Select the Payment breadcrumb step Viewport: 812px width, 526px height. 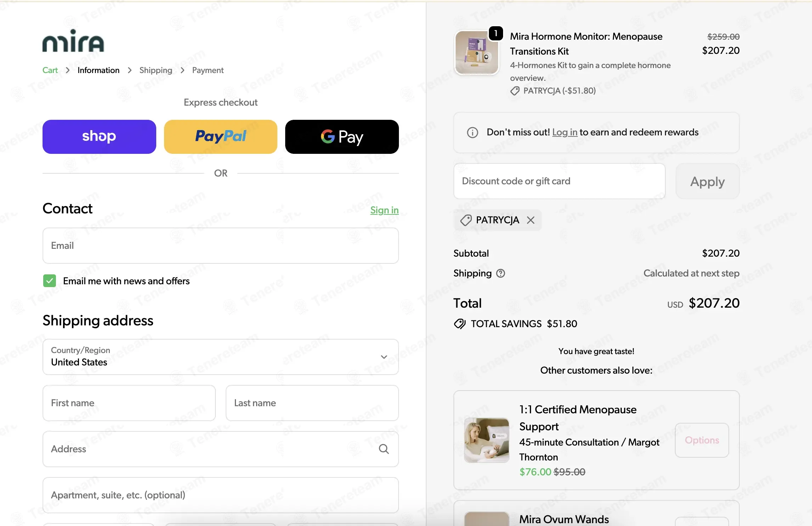208,70
